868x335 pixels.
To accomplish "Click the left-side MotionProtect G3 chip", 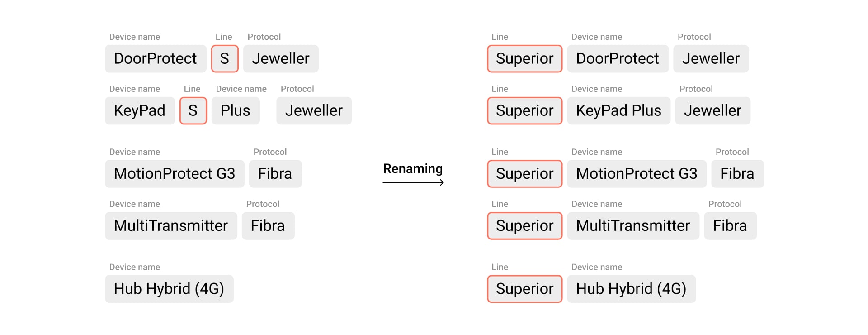I will 175,174.
